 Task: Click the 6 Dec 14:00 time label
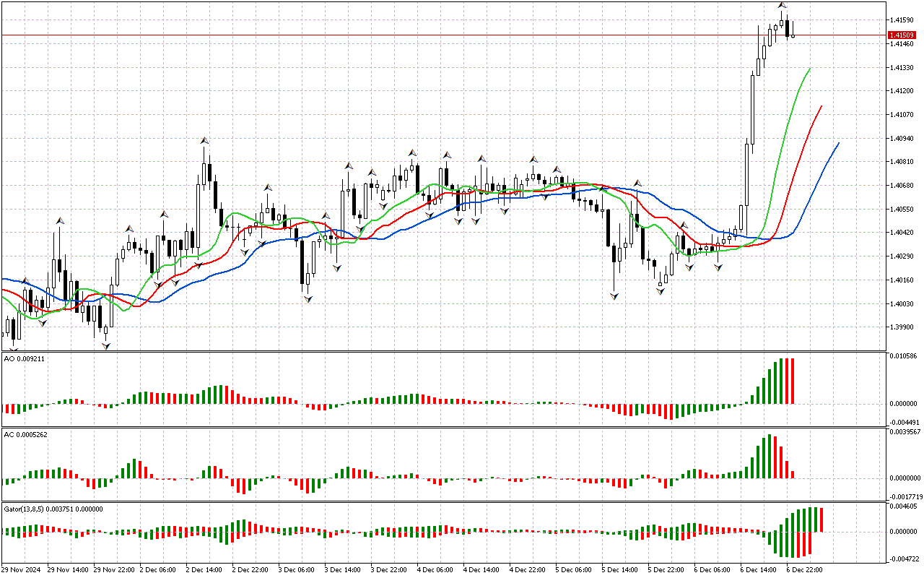click(x=759, y=569)
